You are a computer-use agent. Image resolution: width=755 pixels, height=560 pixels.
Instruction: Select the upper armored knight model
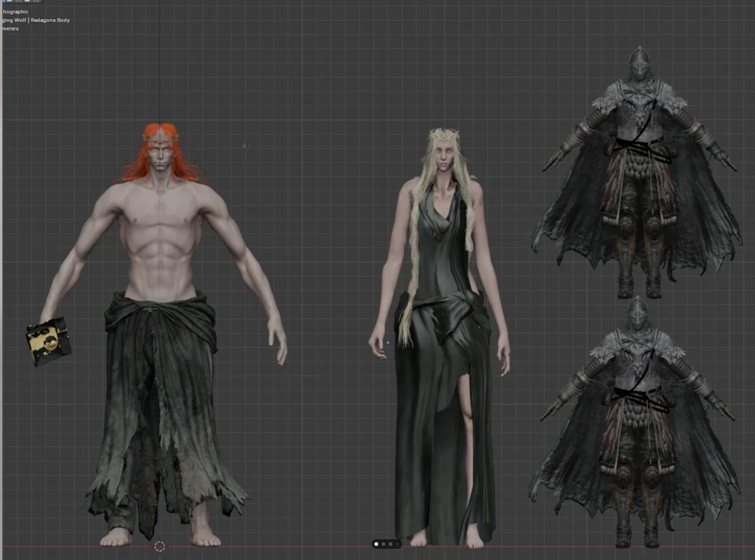tap(637, 171)
